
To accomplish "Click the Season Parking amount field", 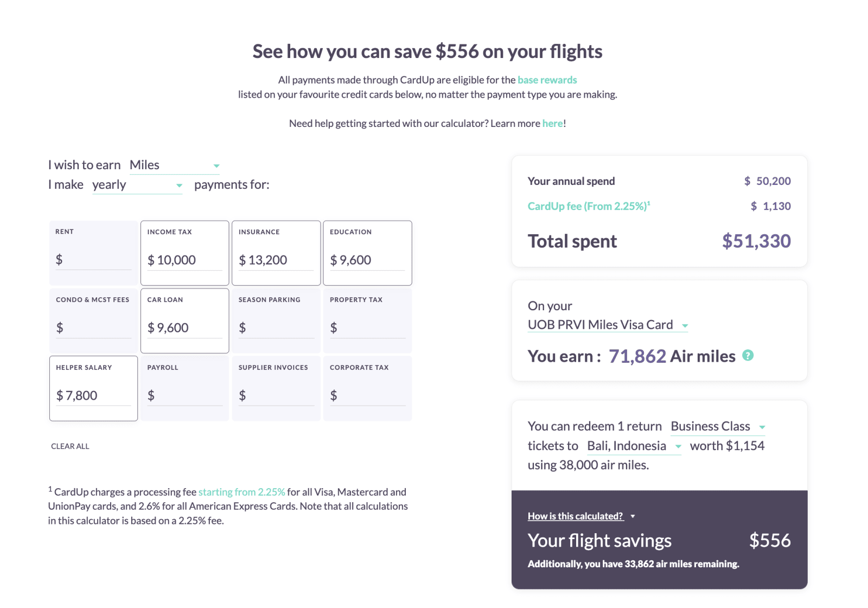I will [276, 328].
